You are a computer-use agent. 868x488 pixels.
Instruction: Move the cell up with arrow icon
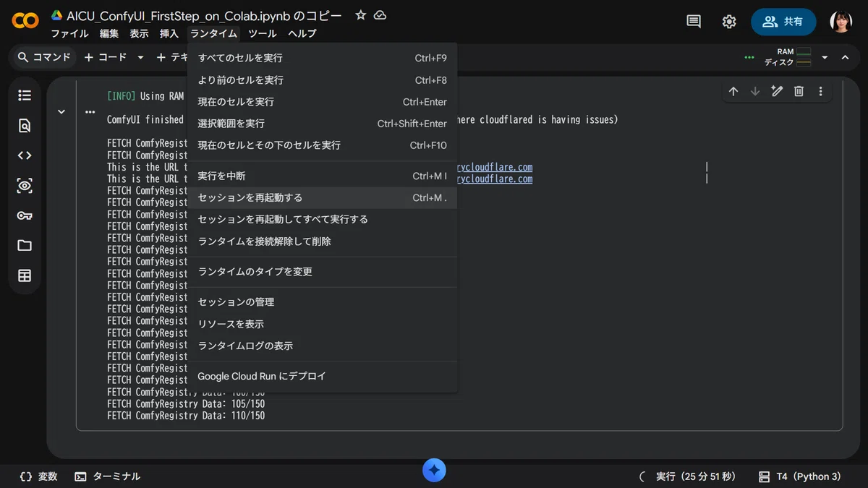point(733,91)
